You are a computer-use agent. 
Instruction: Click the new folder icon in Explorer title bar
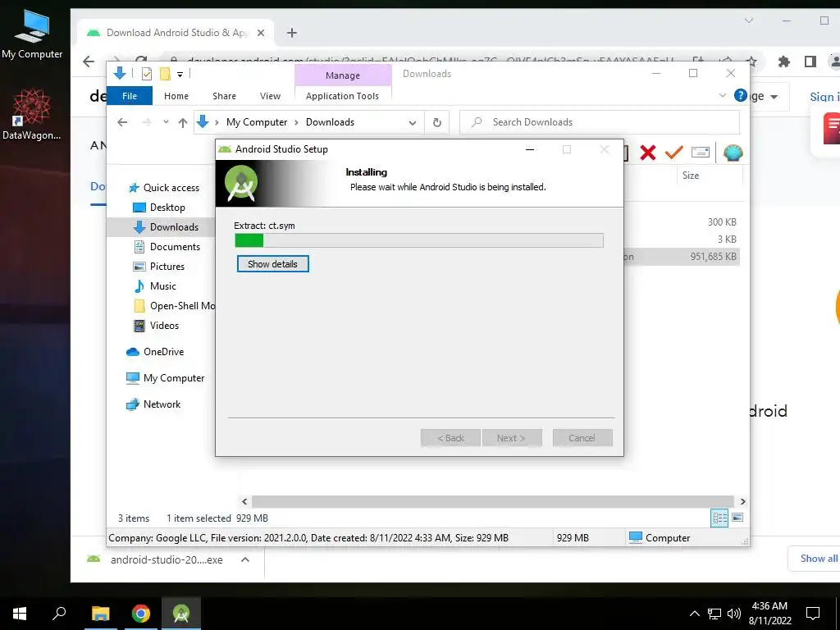(x=165, y=74)
